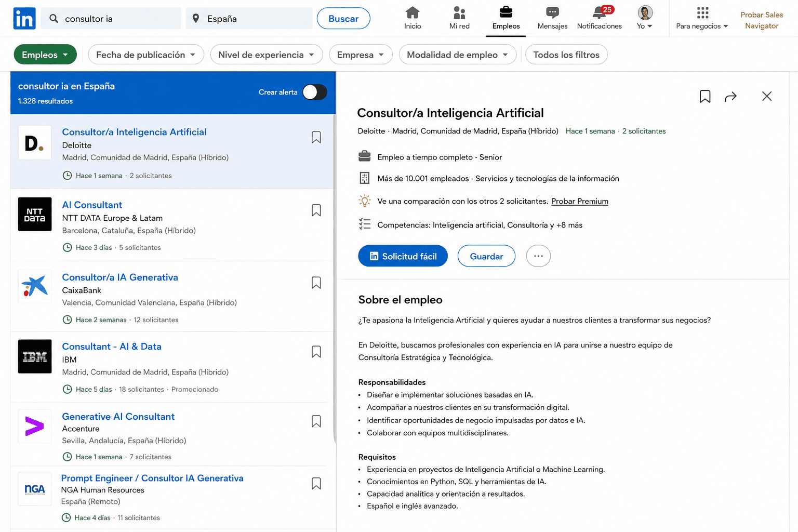Bookmark the IBM Consultant job
Screen dimensions: 798x532
(316, 352)
